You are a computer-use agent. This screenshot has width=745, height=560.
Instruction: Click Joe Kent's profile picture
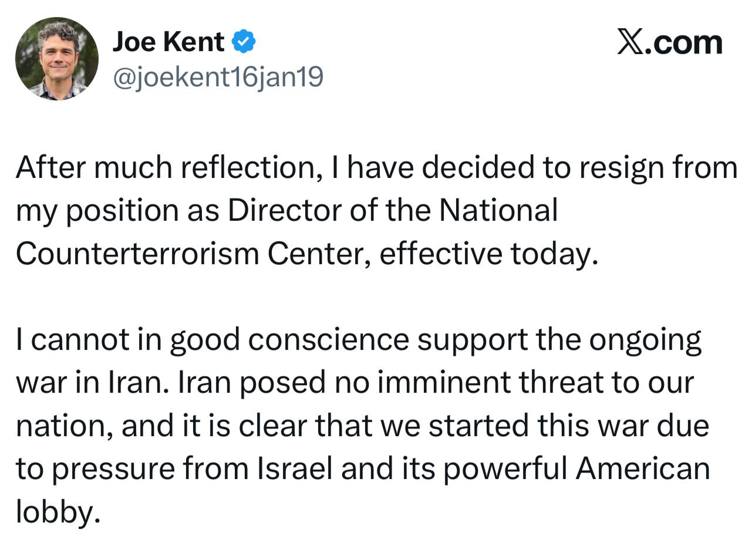coord(57,59)
